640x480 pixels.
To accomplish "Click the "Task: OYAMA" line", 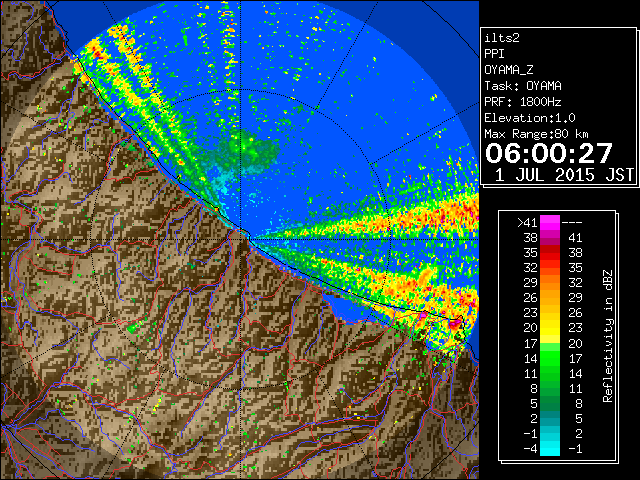I will pos(523,86).
